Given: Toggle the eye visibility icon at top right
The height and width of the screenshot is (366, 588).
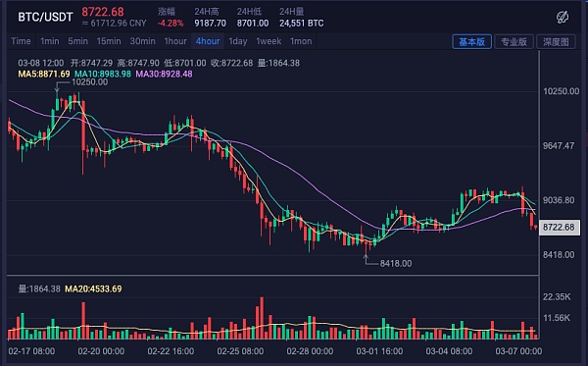Looking at the screenshot, I should [563, 18].
